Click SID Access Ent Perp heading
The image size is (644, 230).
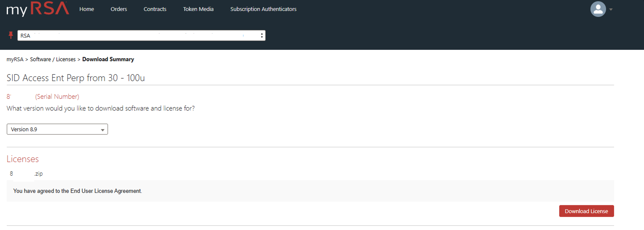(76, 78)
